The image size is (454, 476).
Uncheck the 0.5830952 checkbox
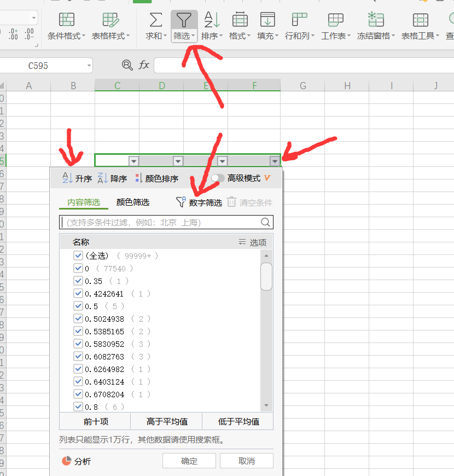(x=78, y=344)
